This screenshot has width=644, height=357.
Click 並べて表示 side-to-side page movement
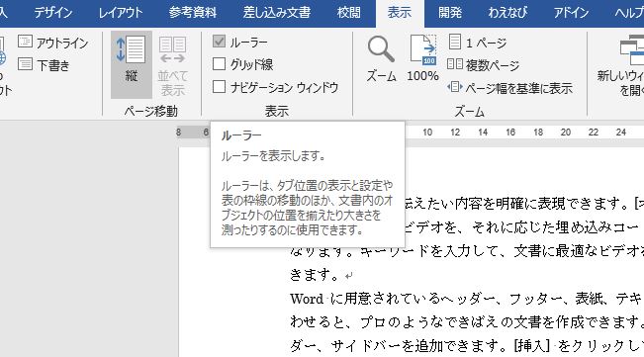172,65
